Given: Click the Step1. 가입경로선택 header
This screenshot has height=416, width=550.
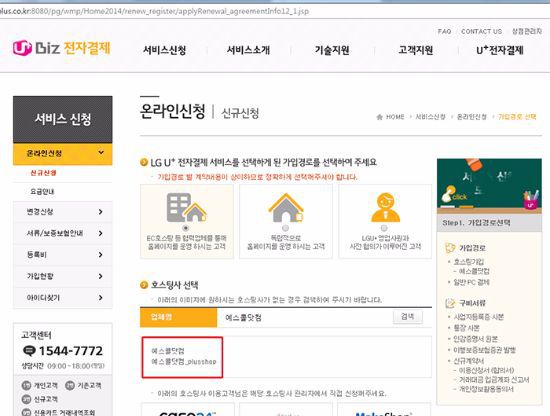Looking at the screenshot, I should pyautogui.click(x=489, y=223).
